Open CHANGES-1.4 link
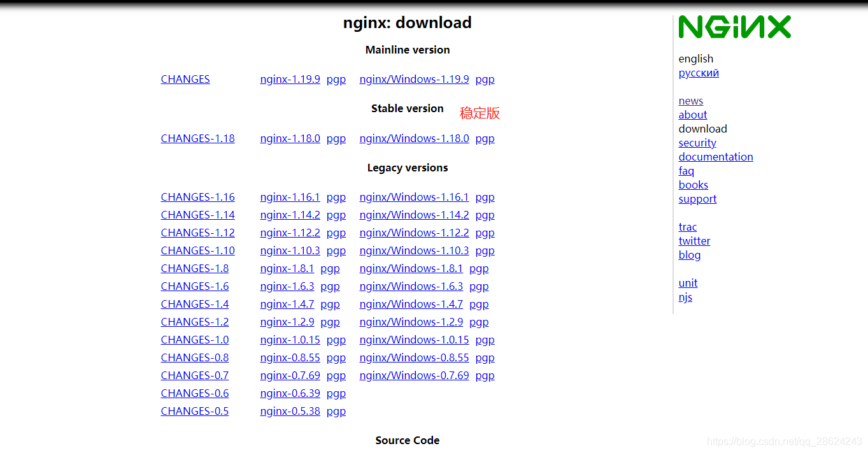Image resolution: width=868 pixels, height=453 pixels. [x=195, y=304]
